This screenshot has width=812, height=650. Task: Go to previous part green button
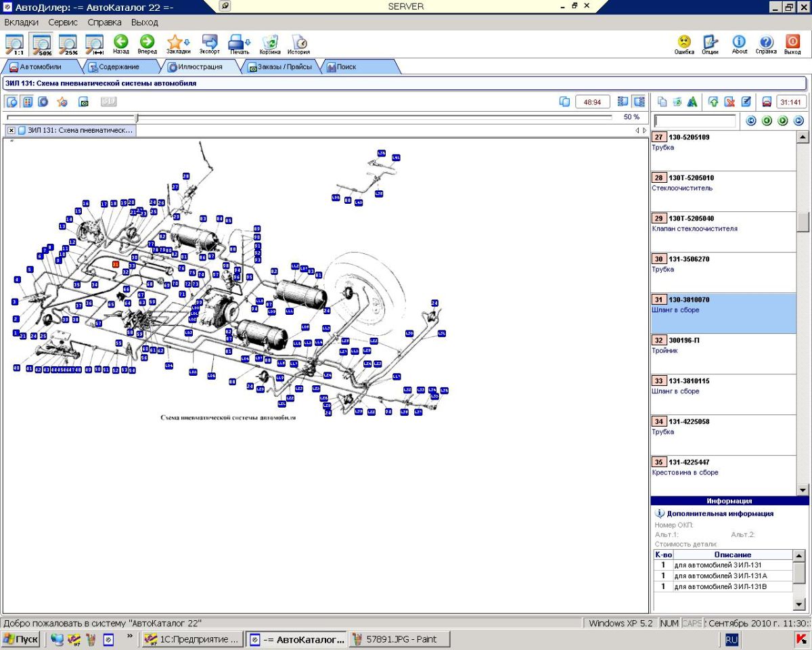click(x=767, y=121)
